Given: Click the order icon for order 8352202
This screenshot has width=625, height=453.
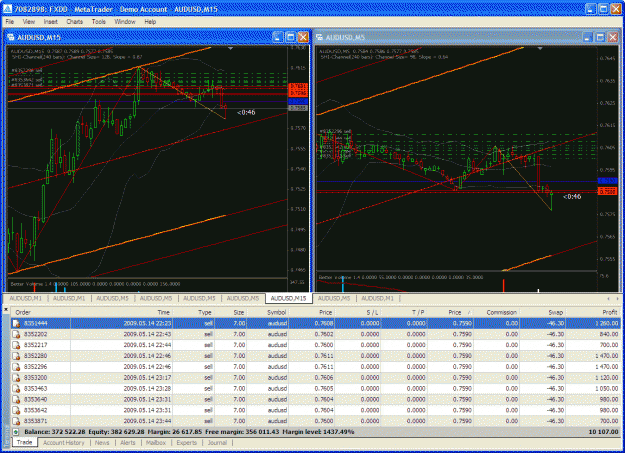Looking at the screenshot, I should 16,334.
